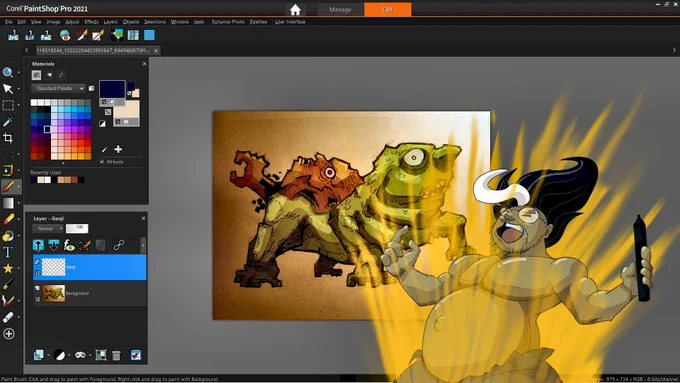Move the layer up with blue arrow
The width and height of the screenshot is (680, 383).
[x=38, y=246]
